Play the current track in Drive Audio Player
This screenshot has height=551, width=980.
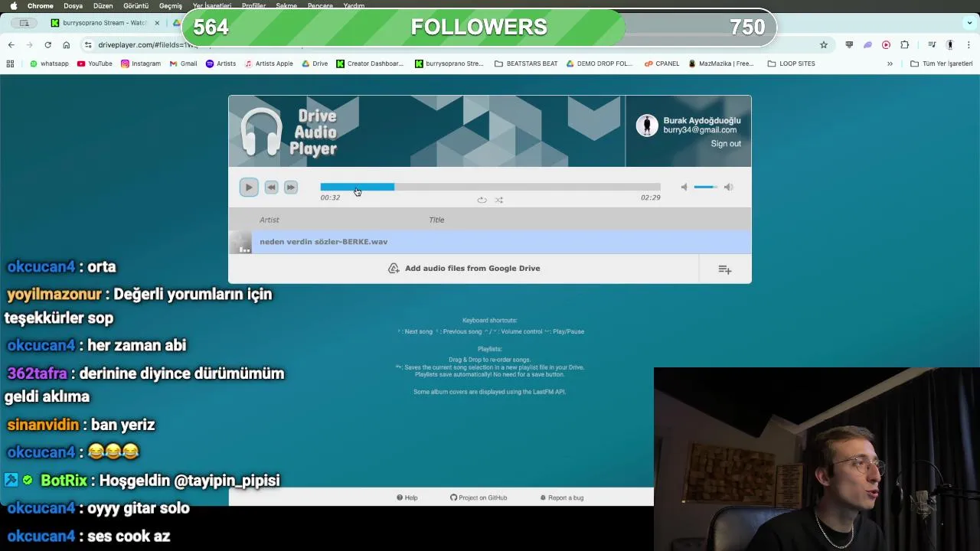pyautogui.click(x=249, y=187)
